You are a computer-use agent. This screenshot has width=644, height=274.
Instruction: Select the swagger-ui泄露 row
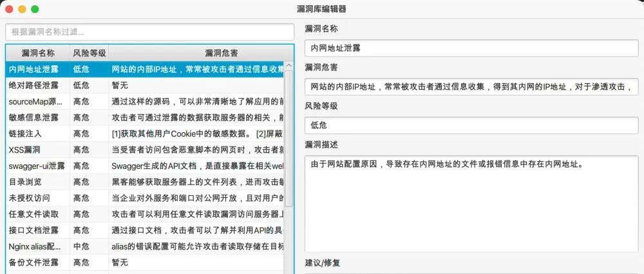144,166
